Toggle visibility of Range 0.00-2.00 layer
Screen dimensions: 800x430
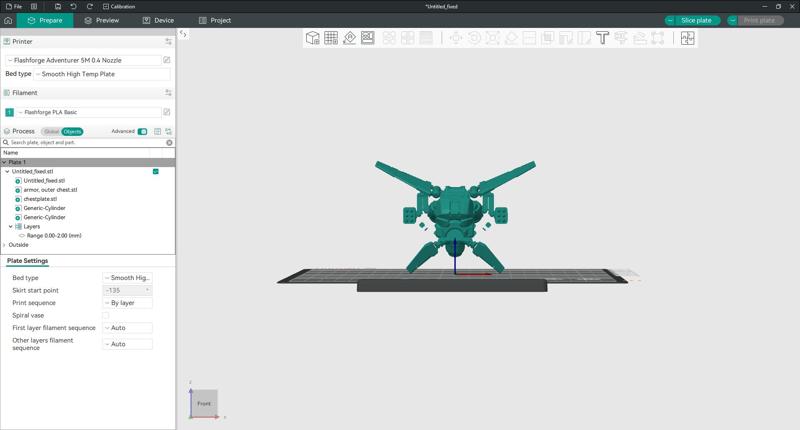21,236
